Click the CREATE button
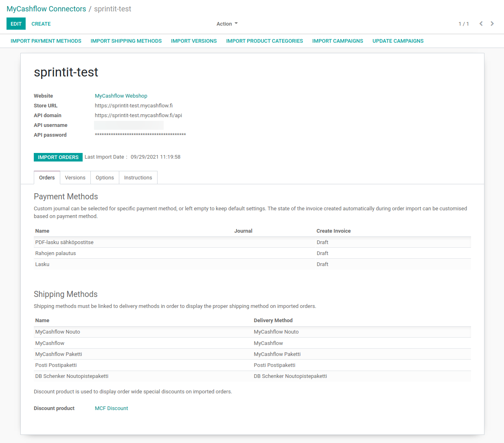This screenshot has height=443, width=504. coord(41,24)
